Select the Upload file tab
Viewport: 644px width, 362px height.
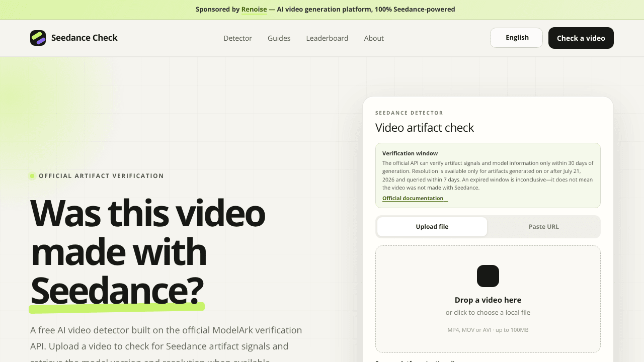[432, 227]
